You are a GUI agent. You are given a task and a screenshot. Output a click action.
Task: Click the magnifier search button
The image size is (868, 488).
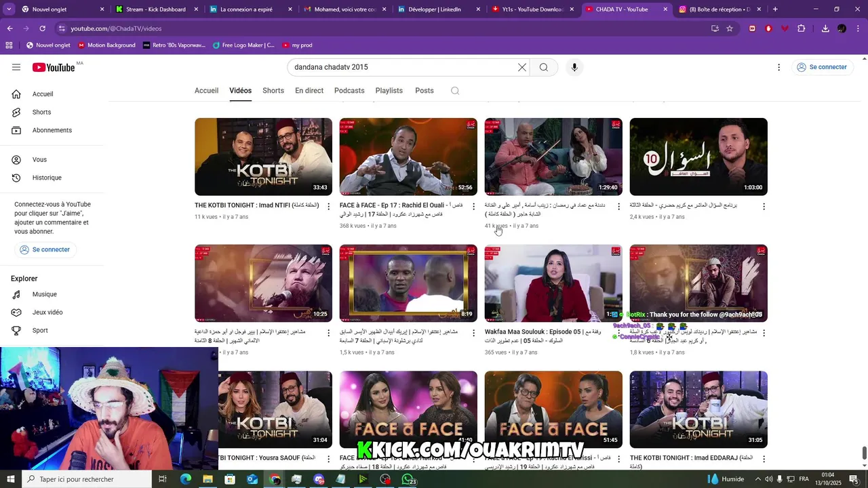pyautogui.click(x=544, y=67)
